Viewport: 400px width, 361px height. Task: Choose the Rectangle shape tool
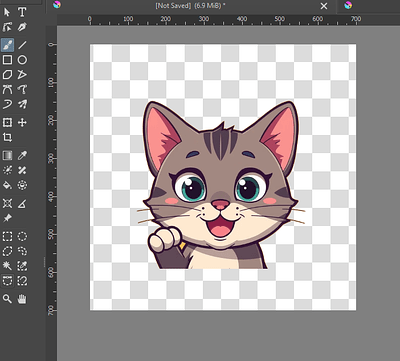click(7, 60)
